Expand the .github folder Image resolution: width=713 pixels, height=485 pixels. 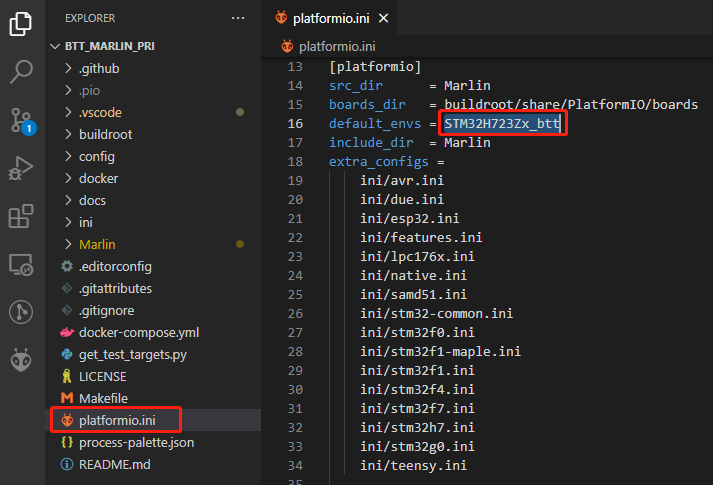(x=99, y=68)
